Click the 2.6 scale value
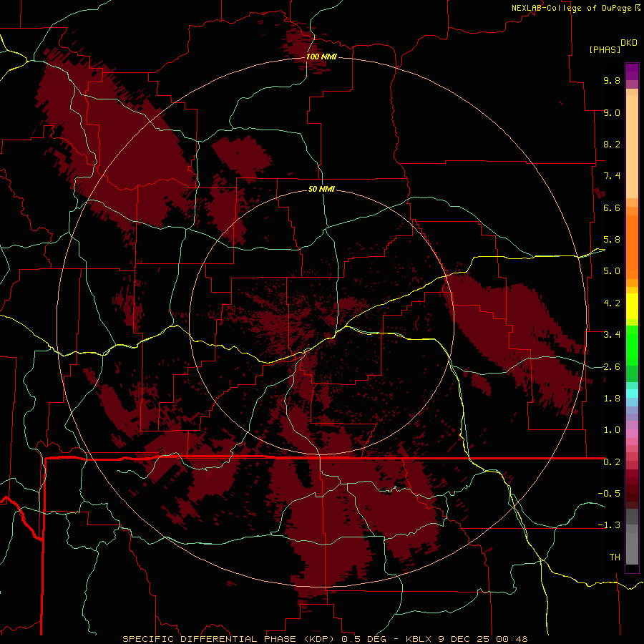644x644 pixels. coord(612,367)
